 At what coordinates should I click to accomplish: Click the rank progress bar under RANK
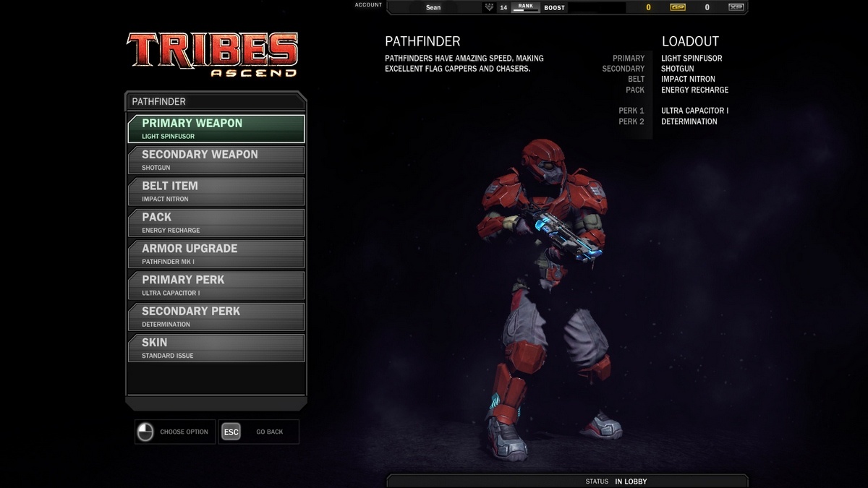525,12
